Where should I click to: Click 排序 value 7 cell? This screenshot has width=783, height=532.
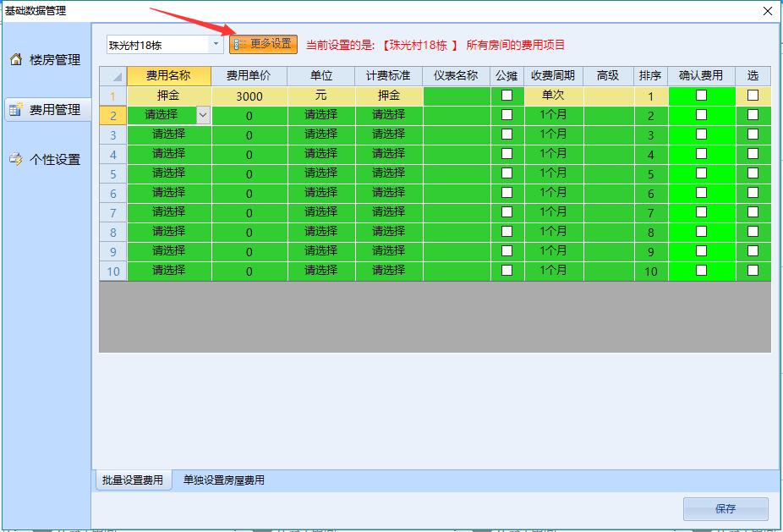click(651, 213)
